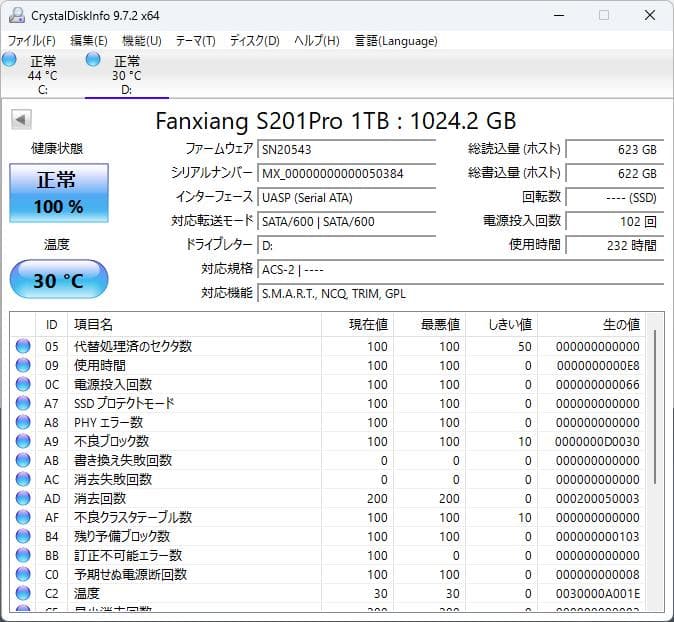This screenshot has width=674, height=622.
Task: Click the status circle for attribute A9
Action: pos(23,441)
